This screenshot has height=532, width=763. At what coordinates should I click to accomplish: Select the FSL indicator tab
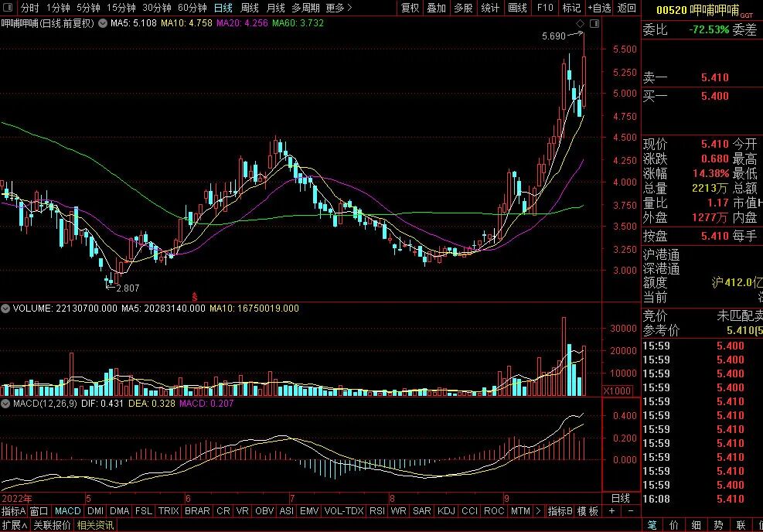(x=144, y=511)
